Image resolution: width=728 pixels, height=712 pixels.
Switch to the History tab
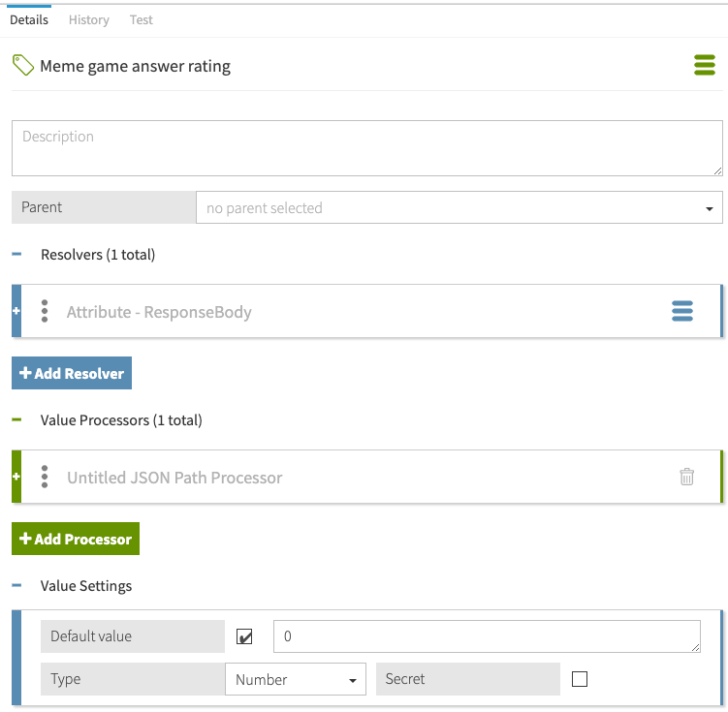pyautogui.click(x=88, y=19)
